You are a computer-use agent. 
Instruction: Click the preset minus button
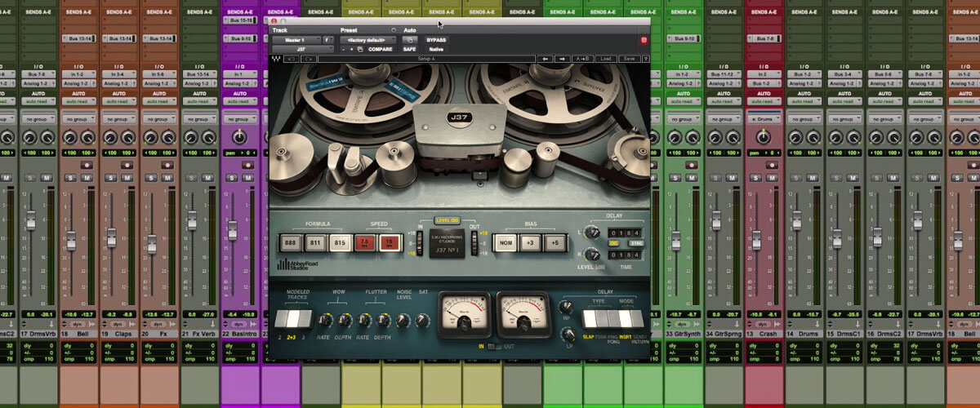[x=343, y=49]
